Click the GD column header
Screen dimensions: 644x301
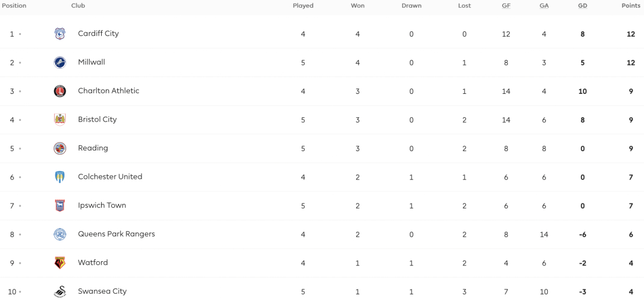(583, 6)
